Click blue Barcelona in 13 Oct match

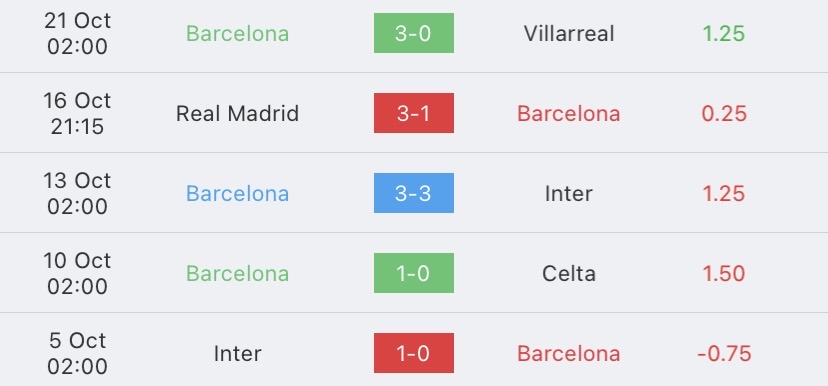(237, 194)
